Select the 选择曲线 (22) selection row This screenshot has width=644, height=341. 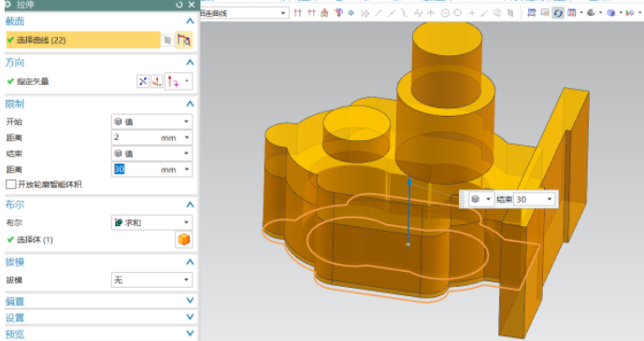(82, 40)
